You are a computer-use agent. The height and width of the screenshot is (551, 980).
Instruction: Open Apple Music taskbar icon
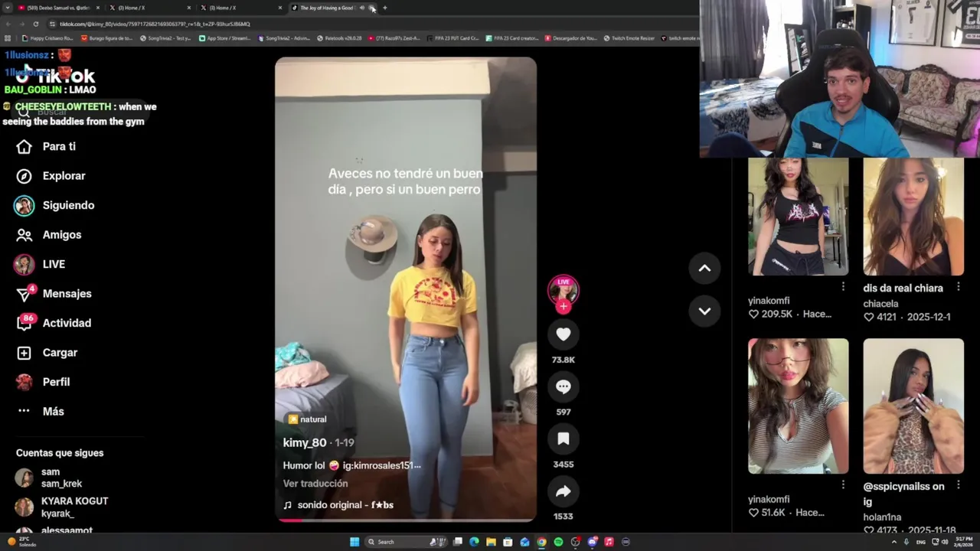click(x=609, y=542)
